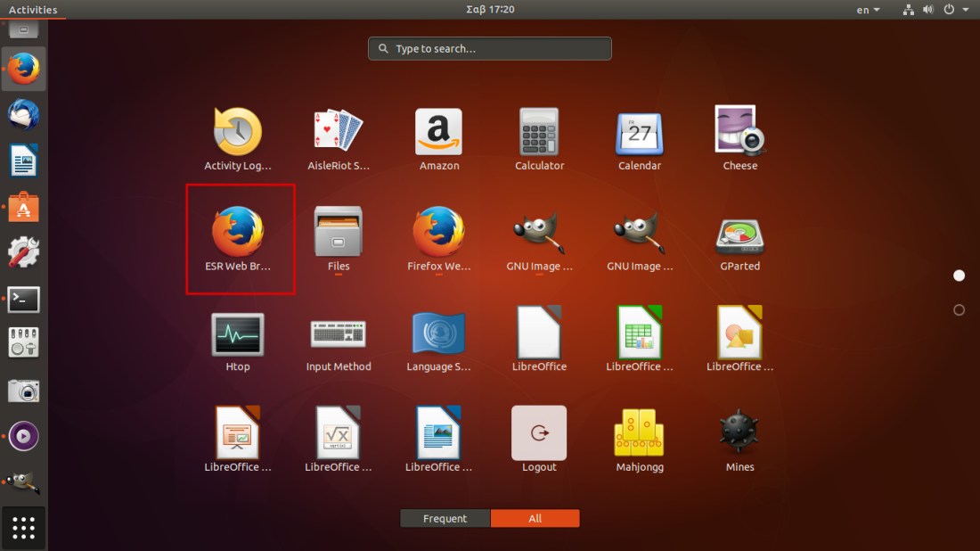Viewport: 980px width, 551px height.
Task: Select first page indicator dot
Action: tap(959, 275)
